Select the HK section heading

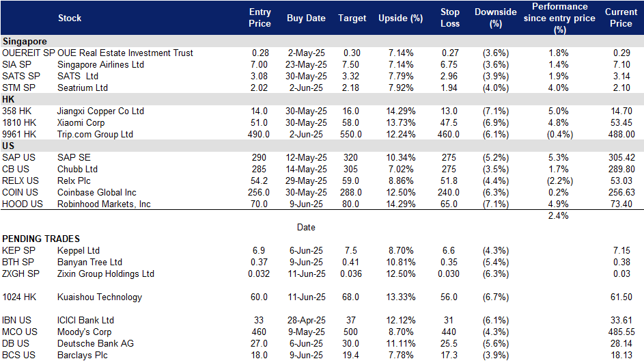coord(8,100)
